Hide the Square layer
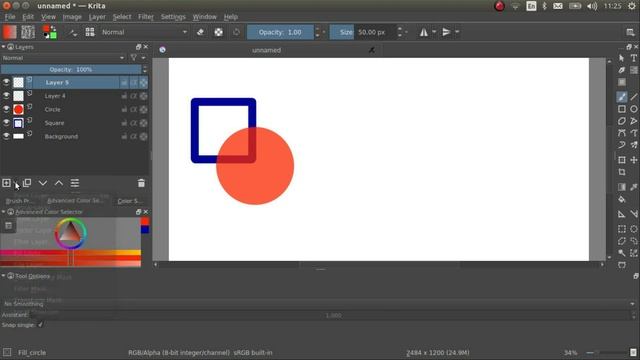The image size is (640, 360). [x=6, y=122]
